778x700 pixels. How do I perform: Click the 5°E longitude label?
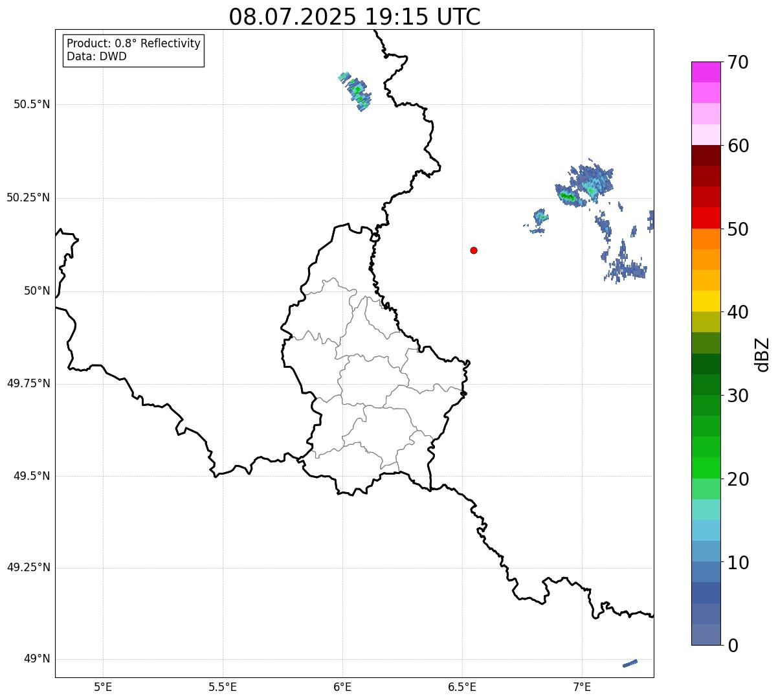coord(103,686)
